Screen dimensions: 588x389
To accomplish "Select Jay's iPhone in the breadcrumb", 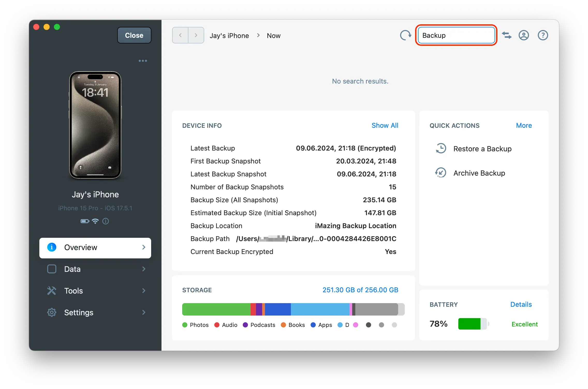I will pyautogui.click(x=229, y=35).
